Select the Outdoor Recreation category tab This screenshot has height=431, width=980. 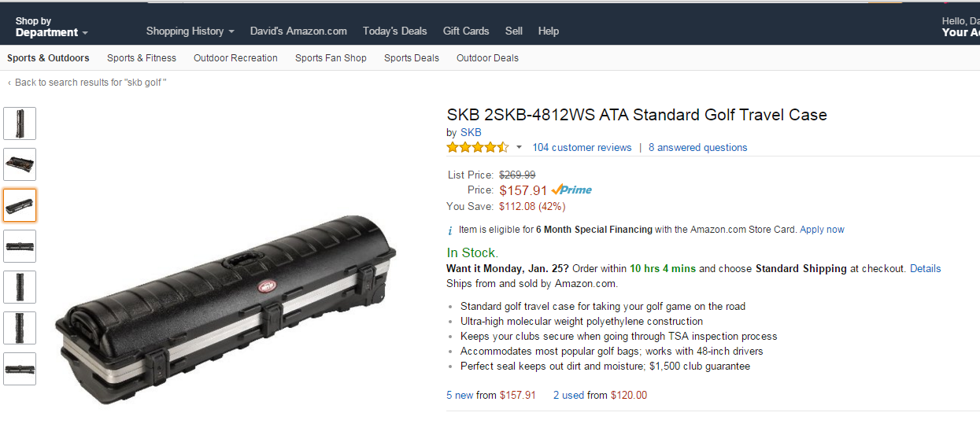(x=235, y=58)
